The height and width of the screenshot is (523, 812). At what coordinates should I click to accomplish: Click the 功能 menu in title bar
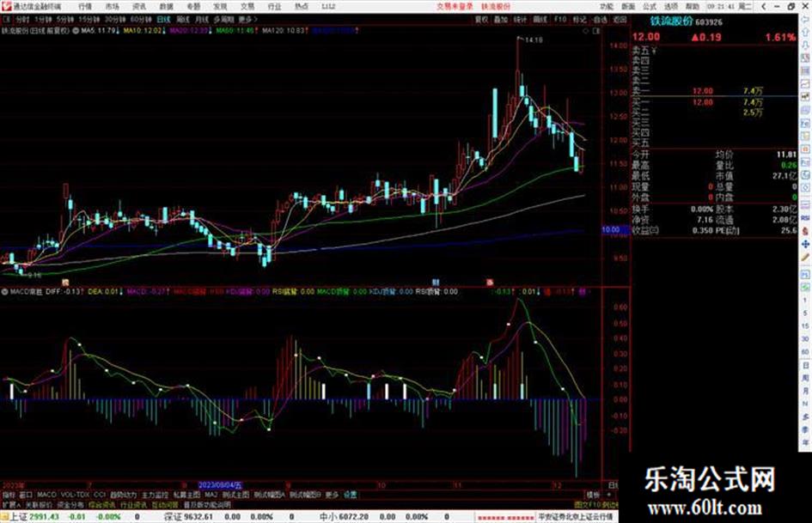tap(607, 6)
